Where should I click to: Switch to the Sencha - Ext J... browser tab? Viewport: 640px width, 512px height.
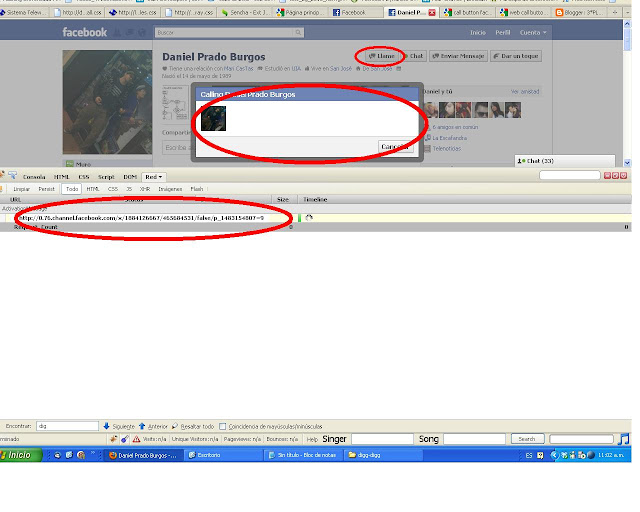coord(245,13)
